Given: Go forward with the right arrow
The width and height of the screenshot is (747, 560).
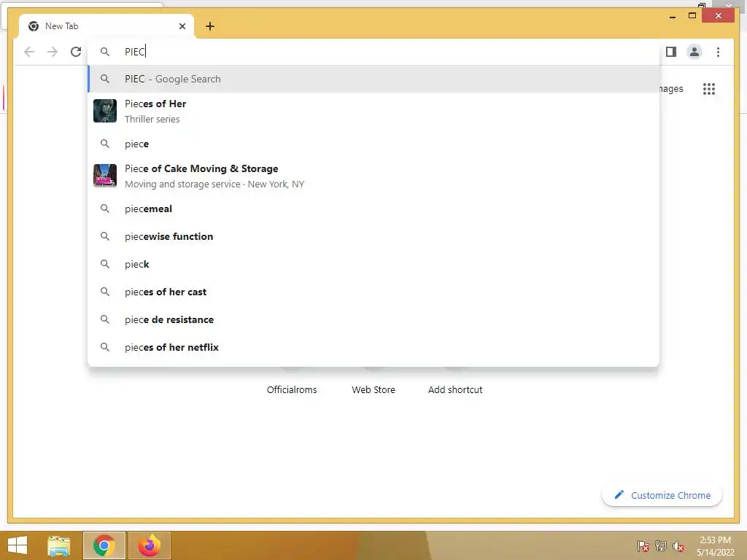Looking at the screenshot, I should point(53,52).
